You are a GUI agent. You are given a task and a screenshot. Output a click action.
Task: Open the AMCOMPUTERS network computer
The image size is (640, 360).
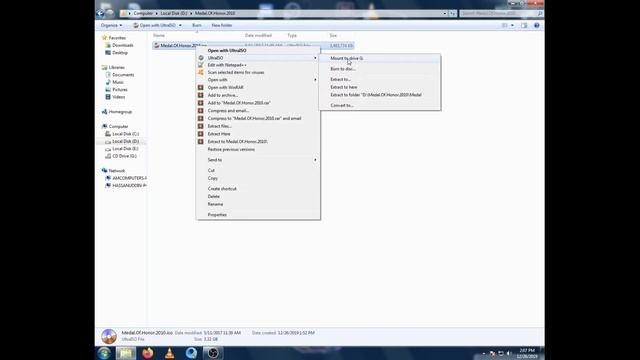coord(129,178)
